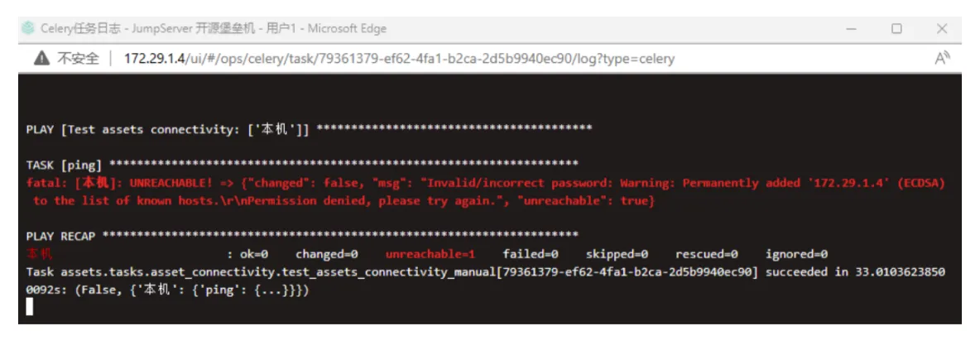
Task: Click the red unreachable=1 value
Action: pos(430,254)
